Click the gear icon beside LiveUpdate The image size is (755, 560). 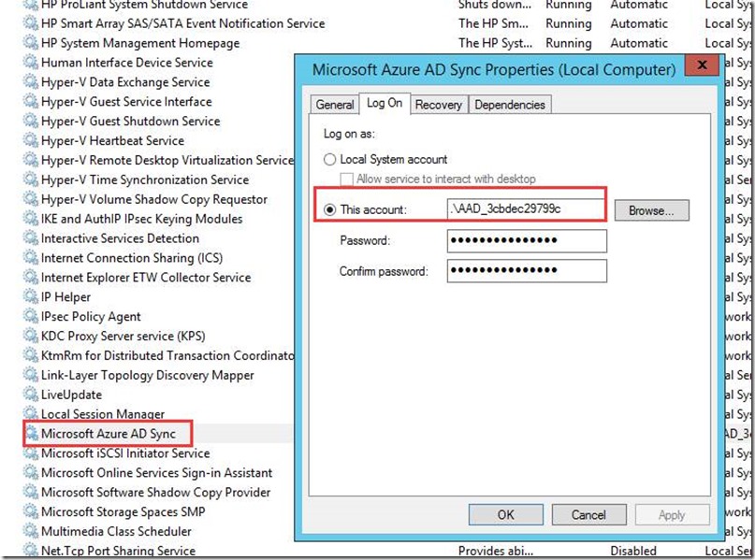[30, 395]
